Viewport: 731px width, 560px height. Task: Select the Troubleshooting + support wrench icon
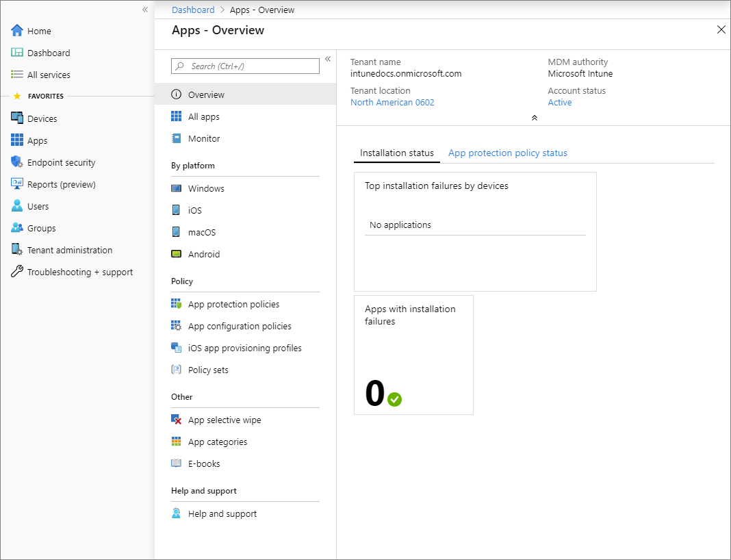tap(17, 272)
